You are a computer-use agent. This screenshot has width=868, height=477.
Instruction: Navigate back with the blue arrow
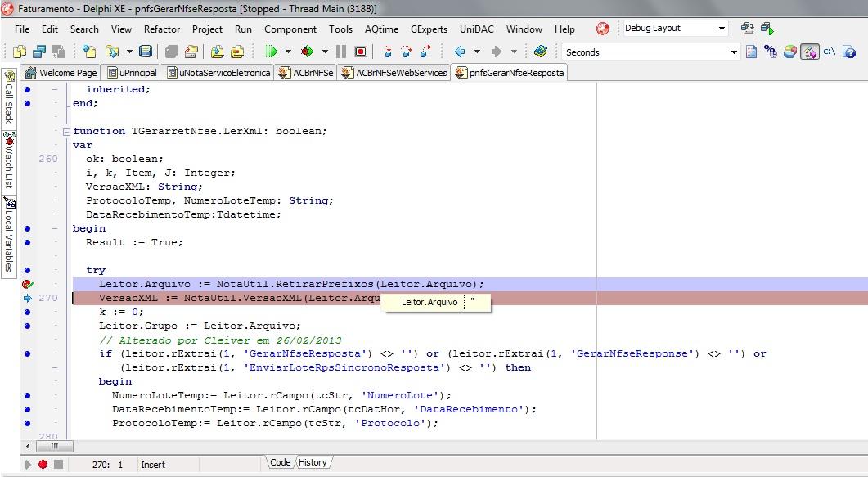pos(460,52)
